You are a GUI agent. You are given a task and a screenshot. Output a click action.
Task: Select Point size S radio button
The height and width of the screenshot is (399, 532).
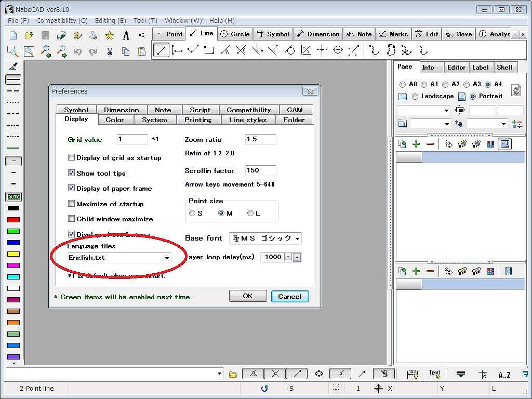pyautogui.click(x=192, y=213)
